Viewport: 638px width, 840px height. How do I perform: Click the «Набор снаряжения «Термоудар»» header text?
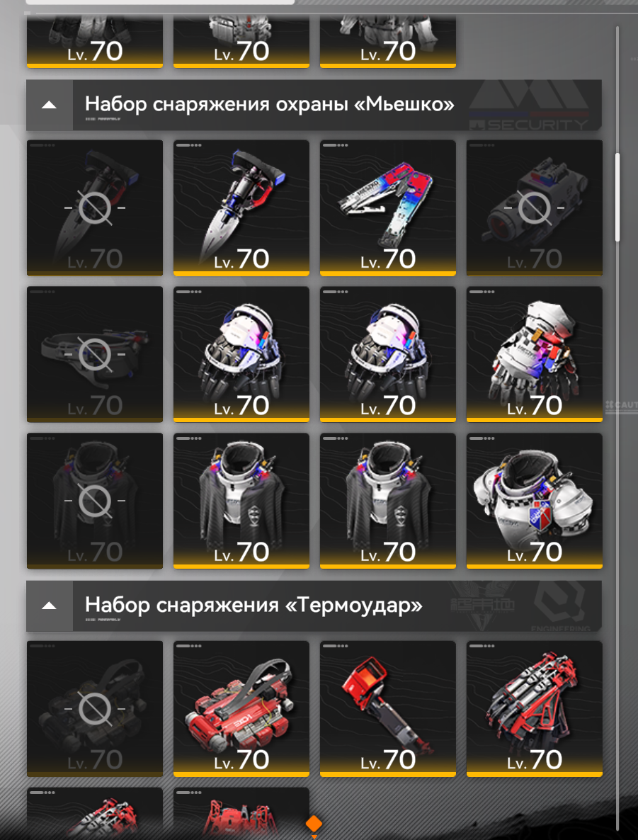pos(254,606)
